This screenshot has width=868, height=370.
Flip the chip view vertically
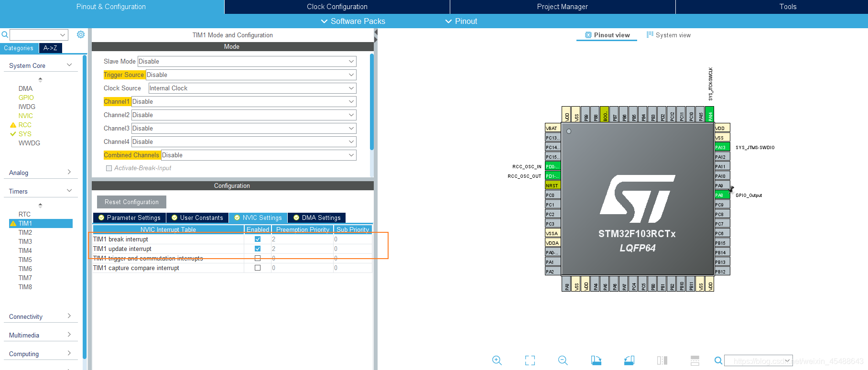tap(695, 360)
